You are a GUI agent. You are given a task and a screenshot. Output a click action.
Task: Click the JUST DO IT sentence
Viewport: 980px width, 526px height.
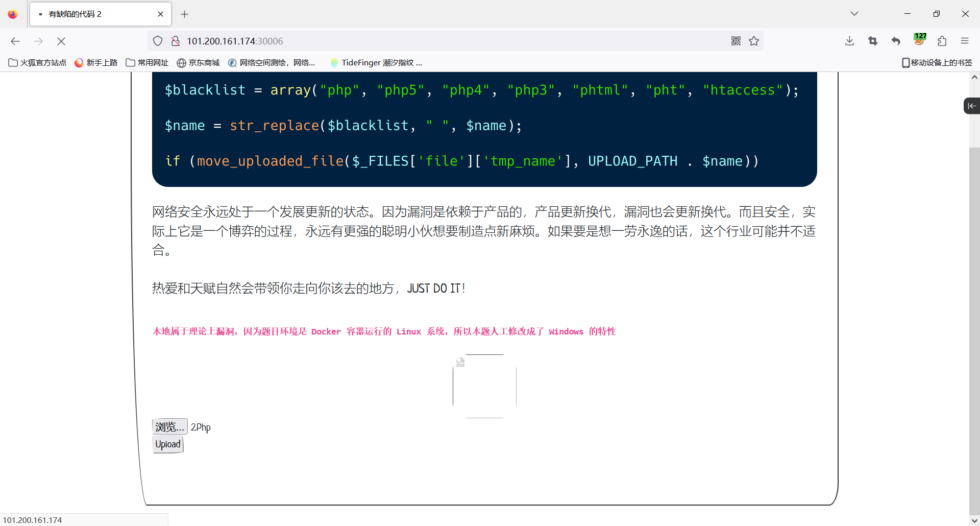(309, 289)
